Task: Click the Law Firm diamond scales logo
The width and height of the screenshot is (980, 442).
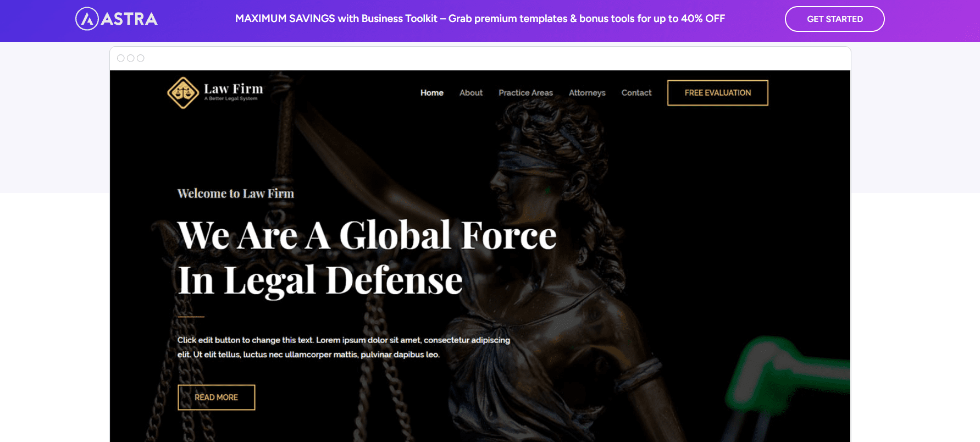Action: coord(183,93)
